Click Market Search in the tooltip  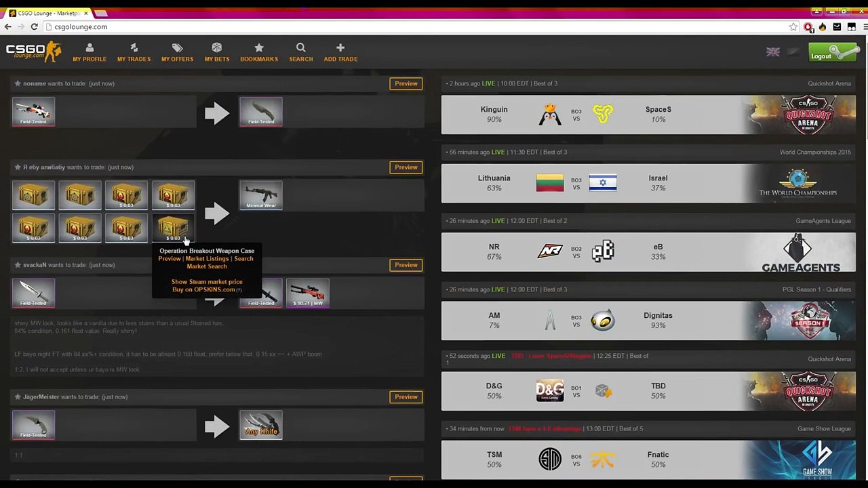pyautogui.click(x=207, y=266)
